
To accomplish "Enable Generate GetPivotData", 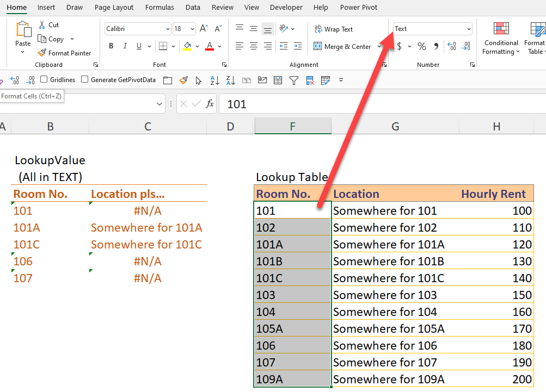I will (84, 79).
